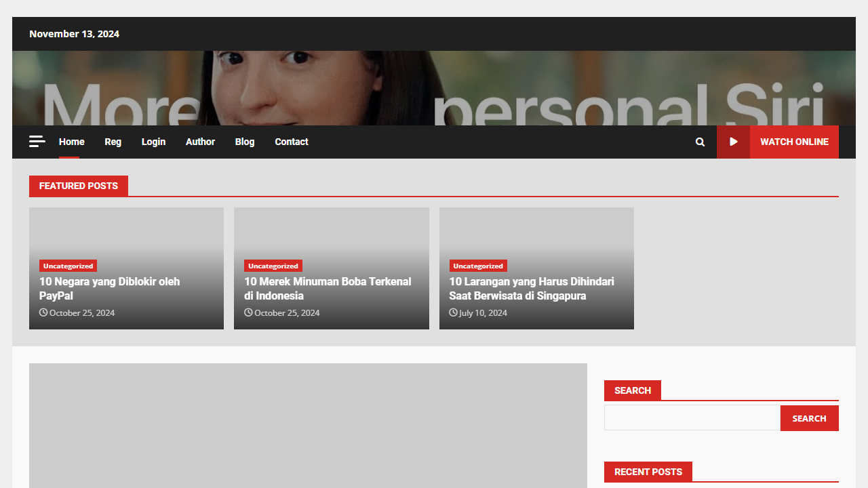Screen dimensions: 868x488
Task: Click the WATCH ONLINE button
Action: tap(794, 142)
